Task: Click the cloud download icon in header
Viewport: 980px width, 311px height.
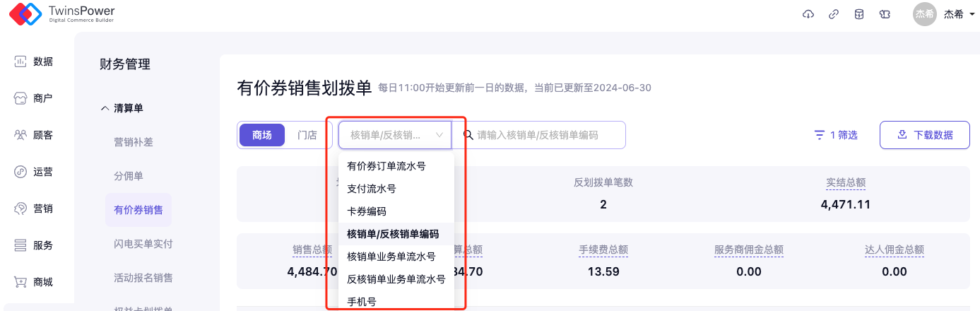Action: point(809,14)
